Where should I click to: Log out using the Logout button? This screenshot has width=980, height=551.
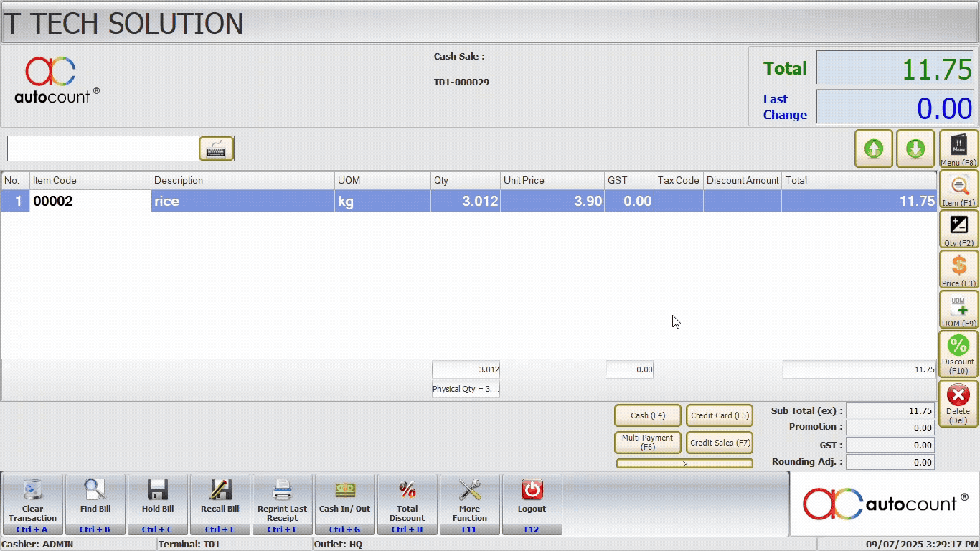click(x=532, y=504)
